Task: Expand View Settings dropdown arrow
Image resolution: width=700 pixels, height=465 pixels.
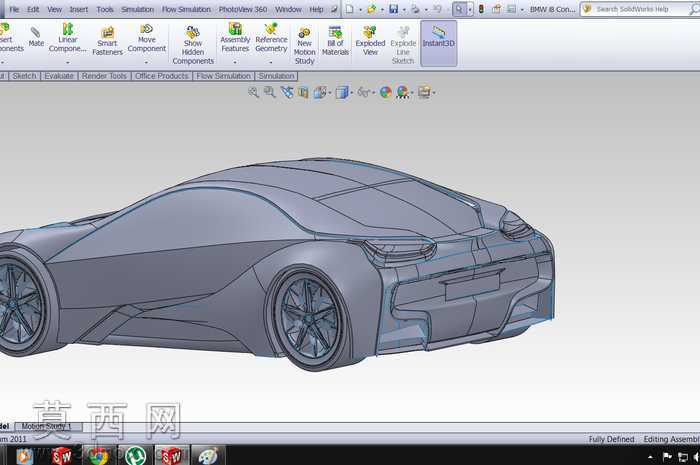Action: [434, 93]
